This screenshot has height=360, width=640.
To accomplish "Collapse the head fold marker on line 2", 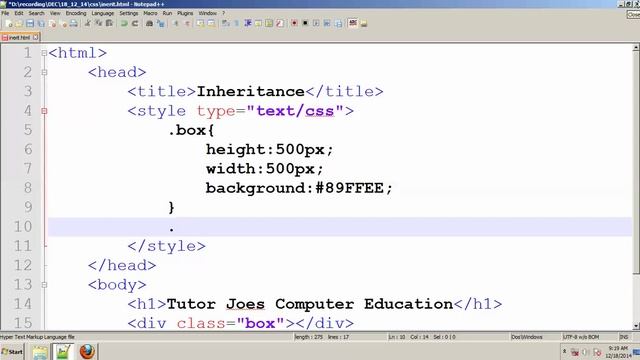I will click(x=44, y=72).
